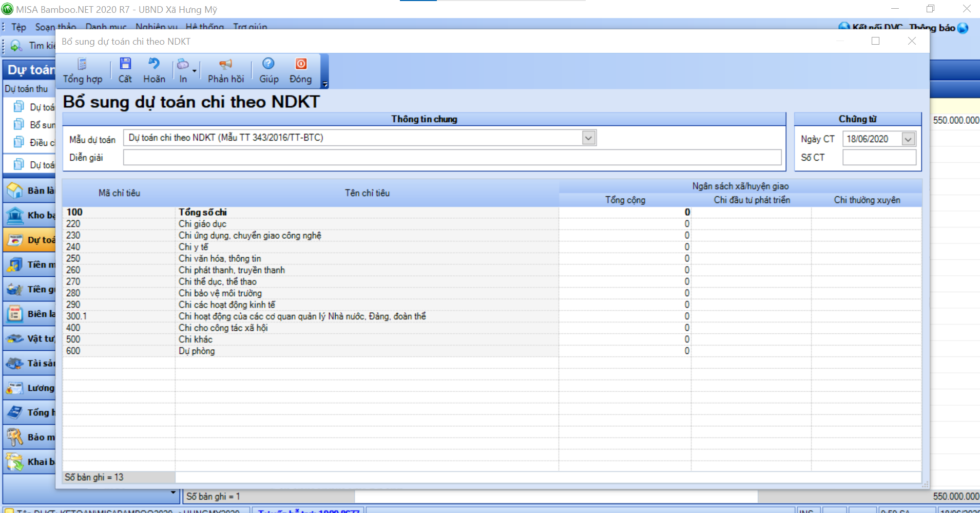Click the Tìm kiếm search icon
This screenshot has width=980, height=513.
(x=16, y=46)
